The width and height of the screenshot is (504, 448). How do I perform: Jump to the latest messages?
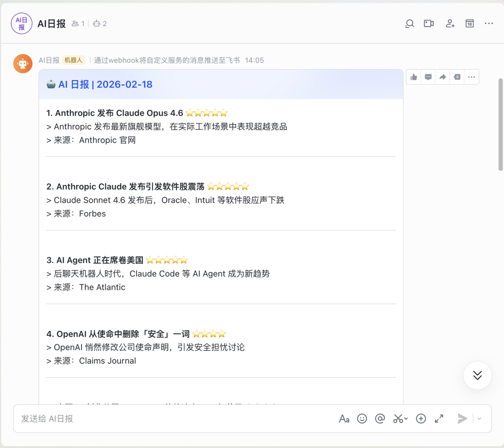[x=477, y=375]
